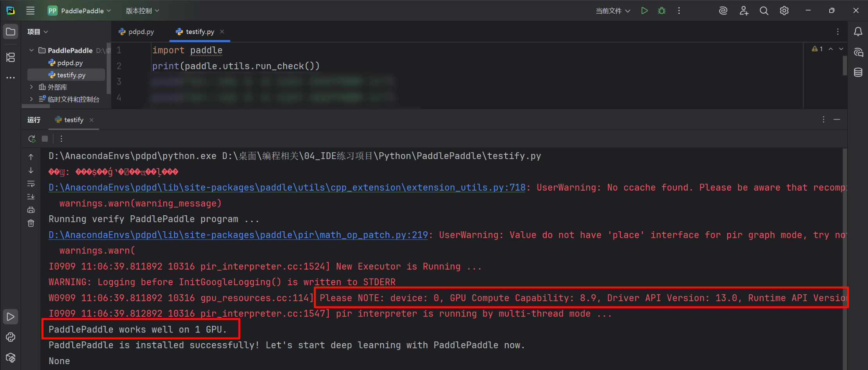868x370 pixels.
Task: Switch to the pdpd.py editor tab
Action: coord(136,32)
